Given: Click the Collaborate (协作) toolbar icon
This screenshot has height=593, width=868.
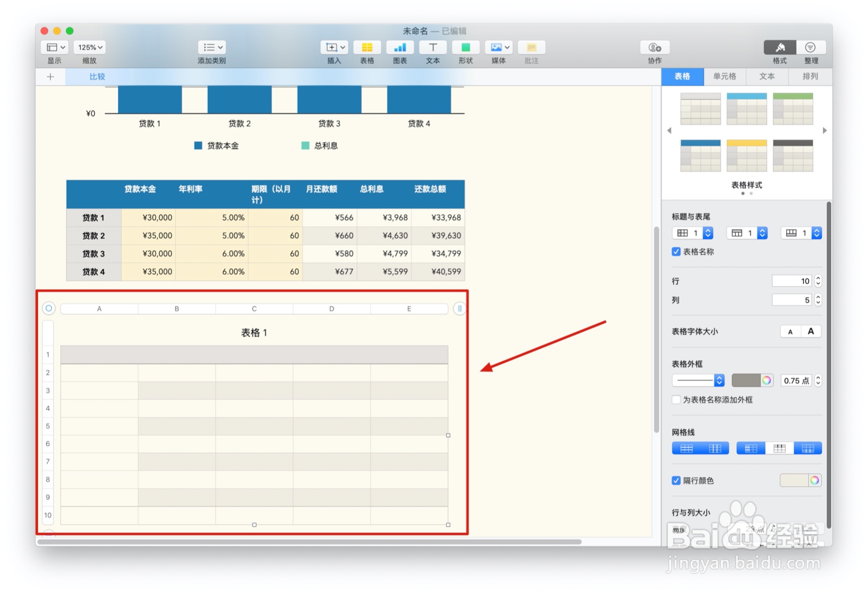Looking at the screenshot, I should pyautogui.click(x=655, y=47).
